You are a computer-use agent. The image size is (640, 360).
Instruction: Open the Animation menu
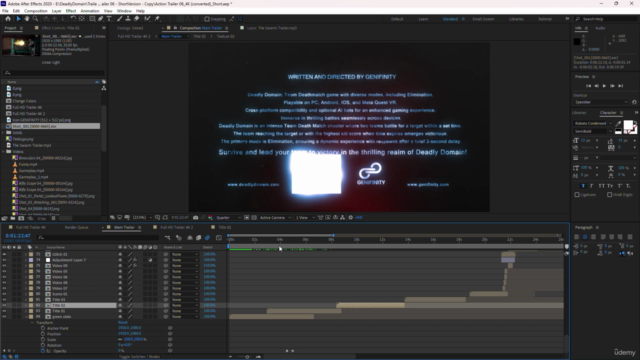coord(90,11)
